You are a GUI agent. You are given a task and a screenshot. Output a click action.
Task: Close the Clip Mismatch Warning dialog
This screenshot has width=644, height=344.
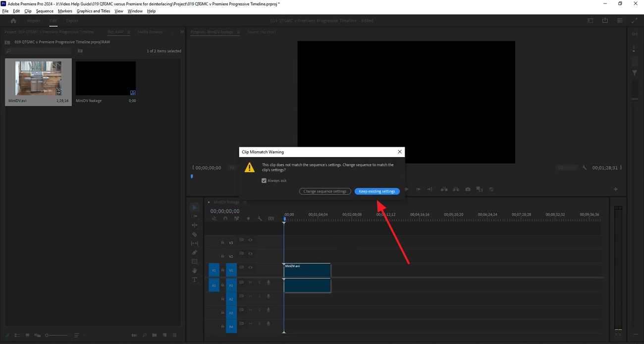[400, 152]
